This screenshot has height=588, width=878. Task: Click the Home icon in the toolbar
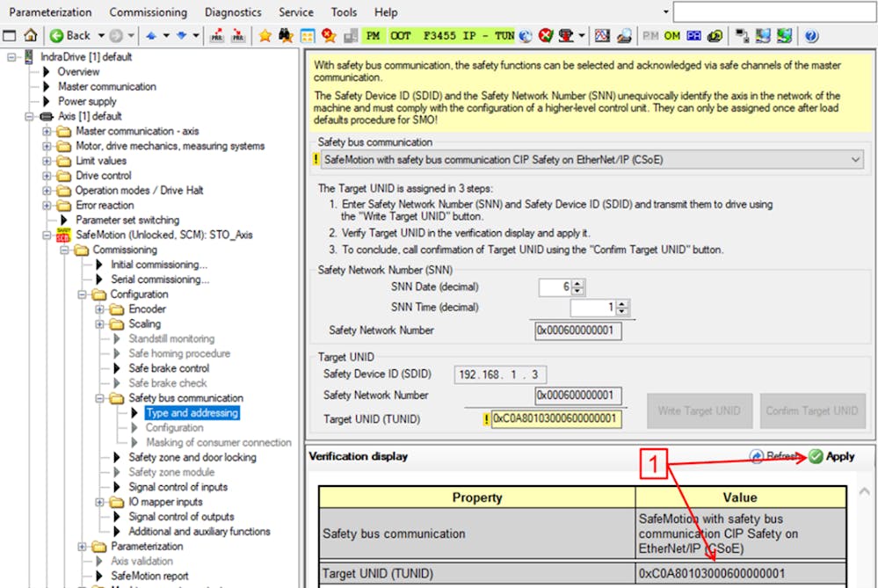coord(31,36)
